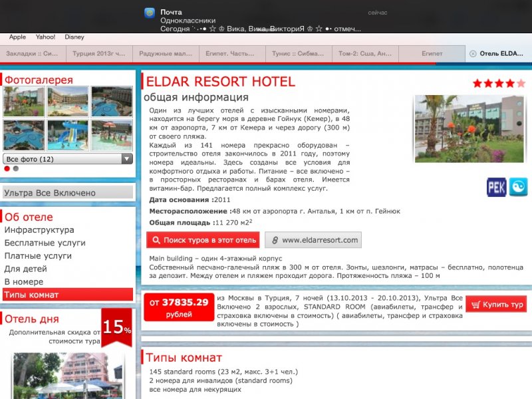
Task: Click the Main building description line
Action: tap(215, 258)
